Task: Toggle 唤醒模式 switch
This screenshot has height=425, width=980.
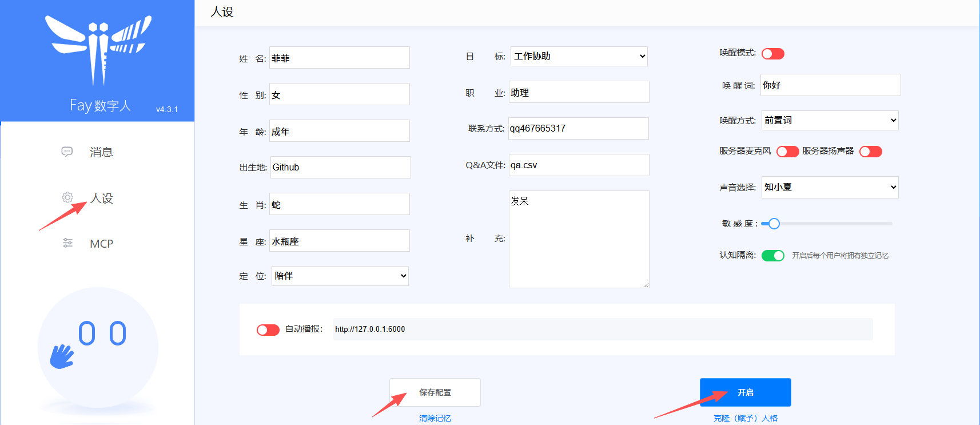Action: [x=773, y=54]
